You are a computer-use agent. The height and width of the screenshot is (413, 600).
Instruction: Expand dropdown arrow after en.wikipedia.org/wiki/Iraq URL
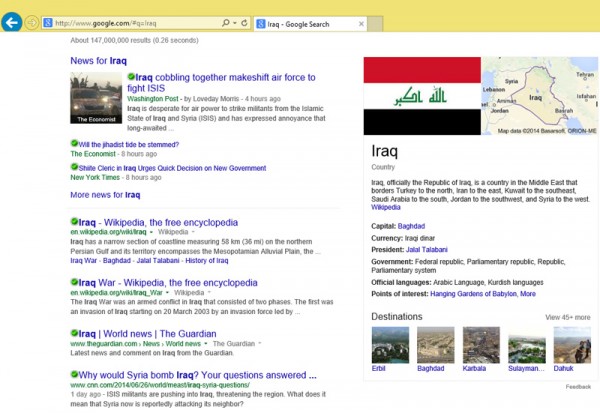click(151, 232)
